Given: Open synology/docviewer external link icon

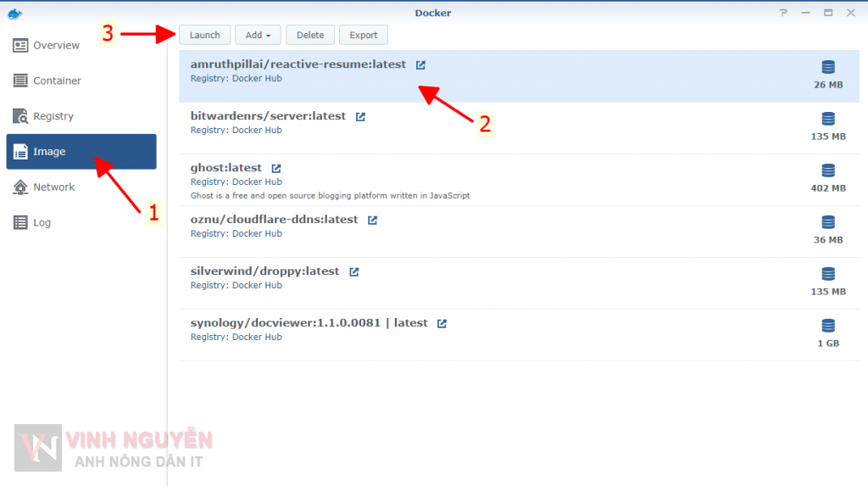Looking at the screenshot, I should [x=442, y=323].
